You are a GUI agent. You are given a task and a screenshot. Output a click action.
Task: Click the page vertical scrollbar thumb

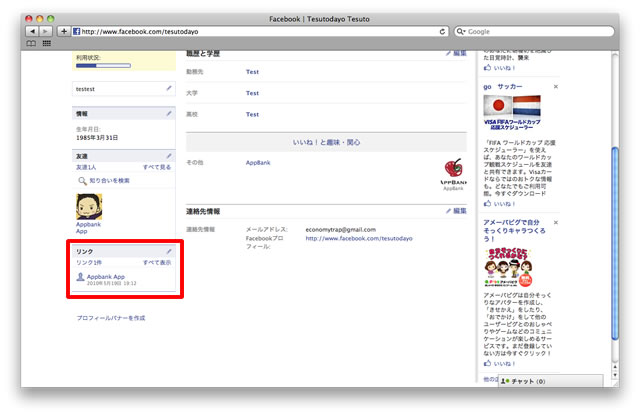point(615,243)
